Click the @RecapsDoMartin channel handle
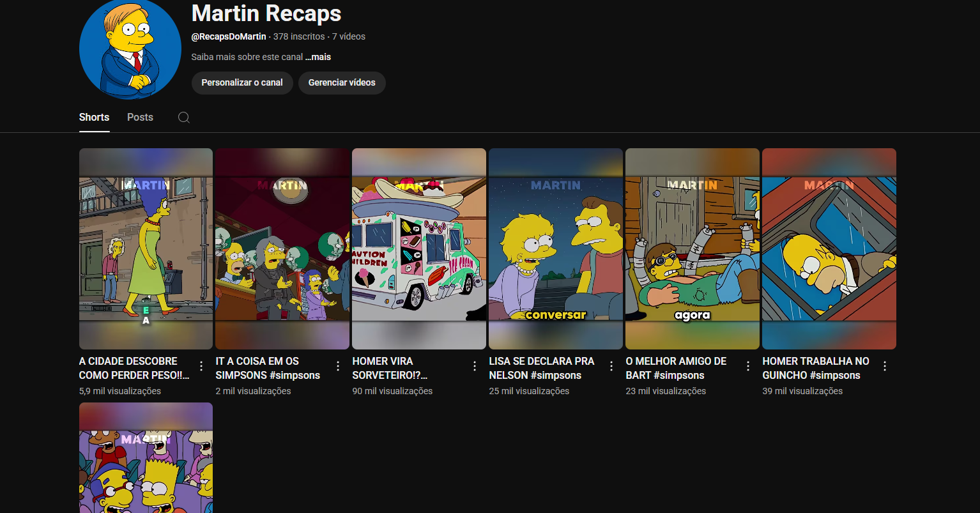The width and height of the screenshot is (980, 513). [x=229, y=37]
